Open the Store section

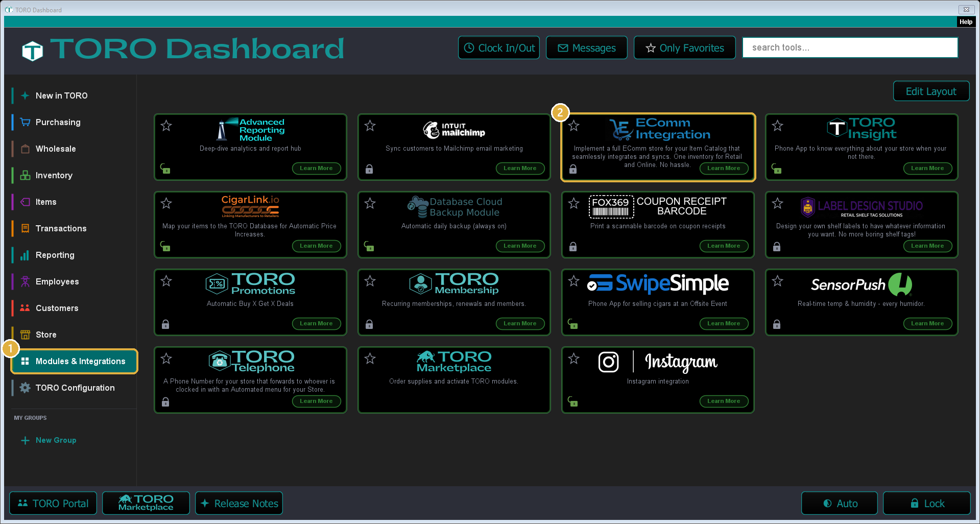coord(74,335)
